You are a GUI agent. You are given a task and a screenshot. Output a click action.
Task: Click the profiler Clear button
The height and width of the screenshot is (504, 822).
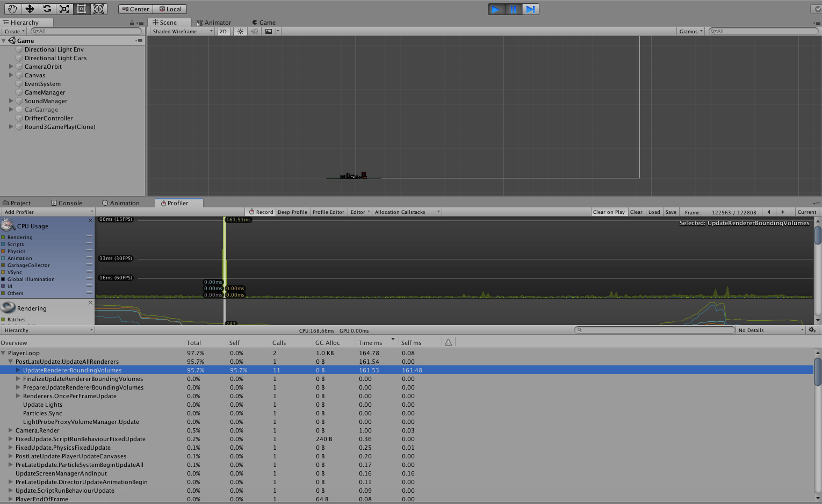(636, 212)
